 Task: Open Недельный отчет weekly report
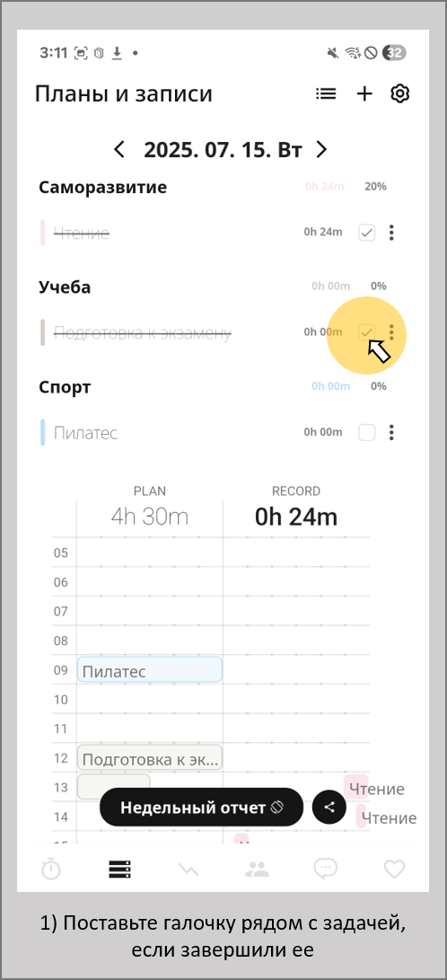(202, 807)
